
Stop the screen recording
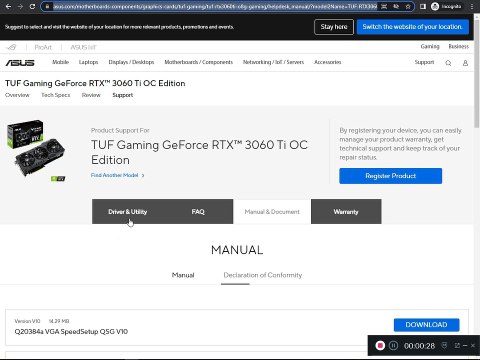point(380,346)
